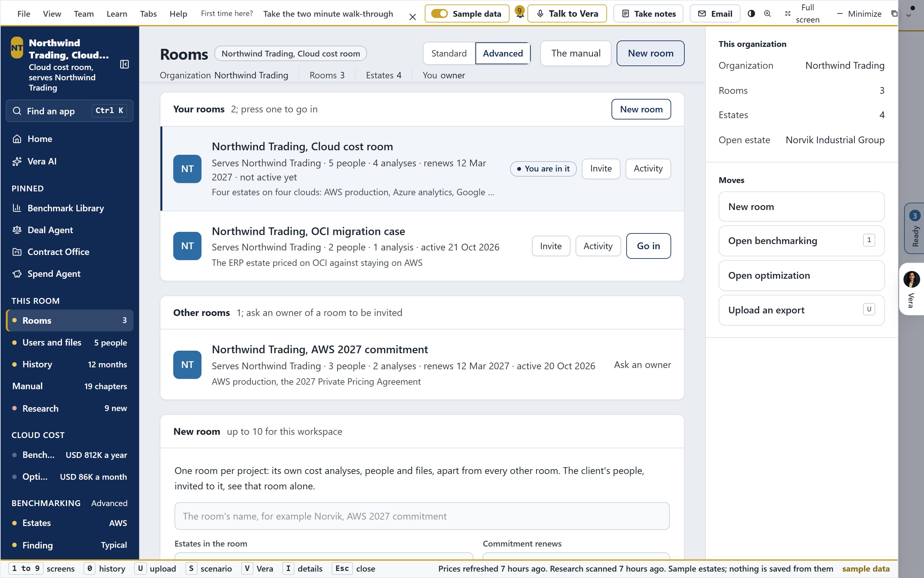Click Ask an owner for AWS 2027 commitment
924x578 pixels.
(643, 365)
